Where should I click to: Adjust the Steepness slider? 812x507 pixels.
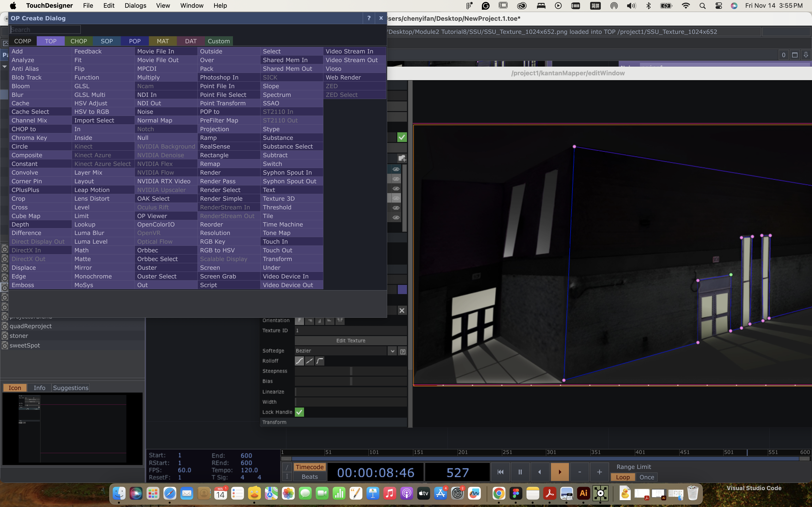(x=350, y=371)
